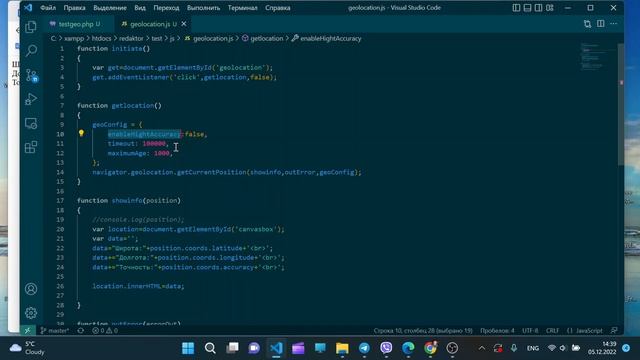This screenshot has height=360, width=640.
Task: Open the Файл menu
Action: 48,8
